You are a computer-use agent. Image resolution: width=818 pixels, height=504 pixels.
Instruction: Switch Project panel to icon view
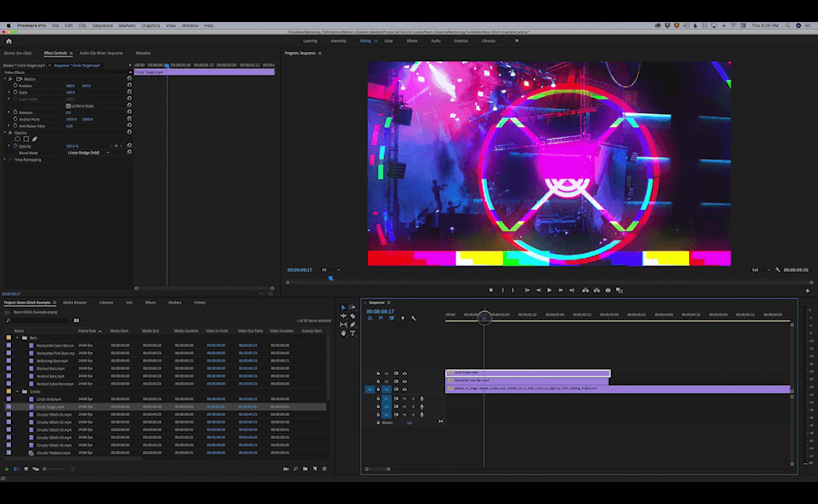click(26, 469)
